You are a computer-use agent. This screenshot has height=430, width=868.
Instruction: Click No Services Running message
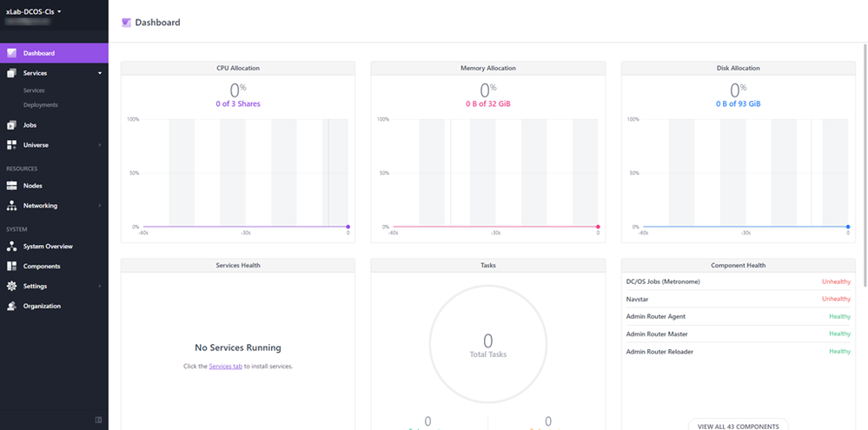[238, 348]
